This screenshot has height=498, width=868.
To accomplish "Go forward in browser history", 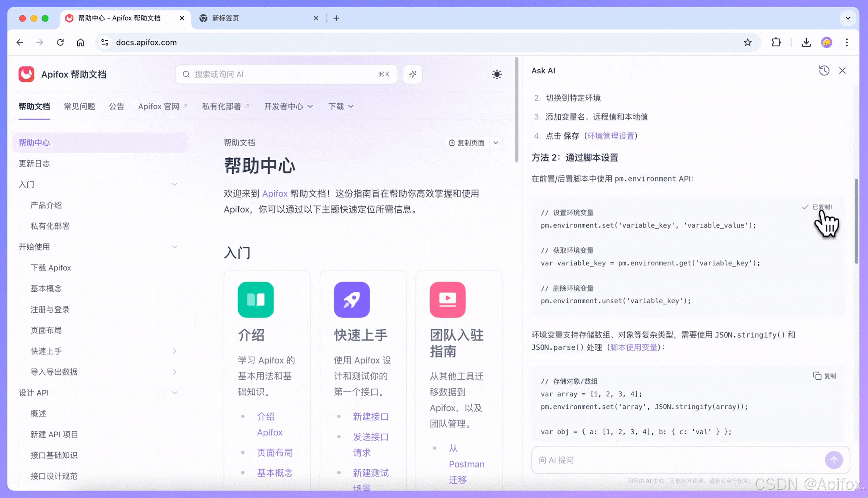I will (x=40, y=42).
